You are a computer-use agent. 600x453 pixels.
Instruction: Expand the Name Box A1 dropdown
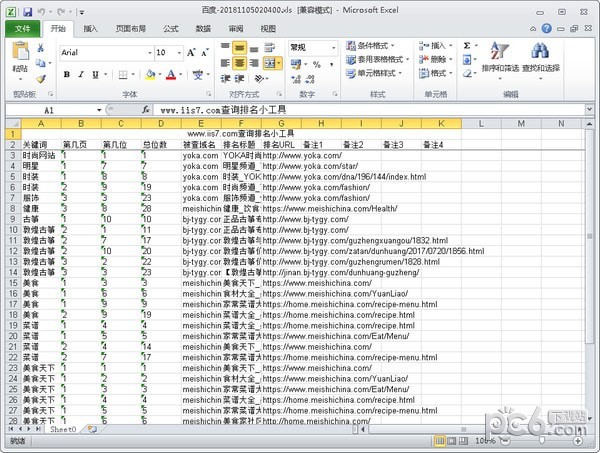tap(99, 110)
